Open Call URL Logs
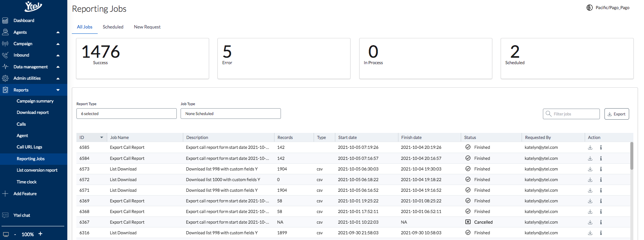The image size is (644, 240). 29,147
